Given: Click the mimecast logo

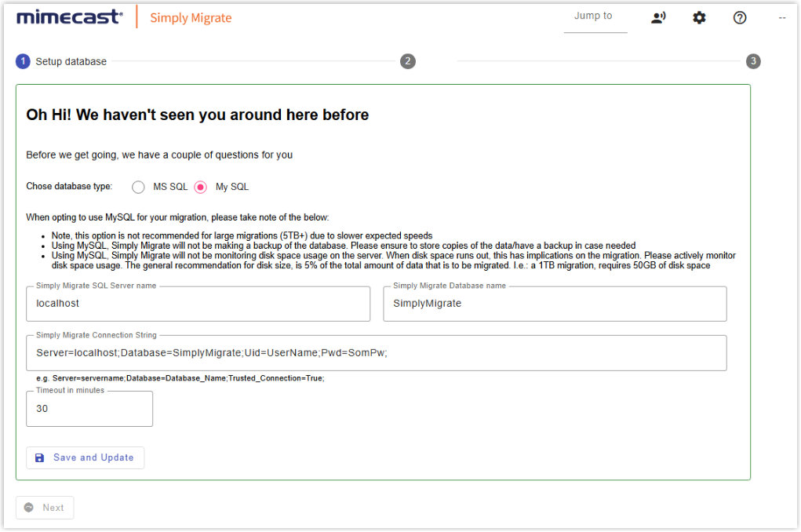Looking at the screenshot, I should [x=70, y=17].
